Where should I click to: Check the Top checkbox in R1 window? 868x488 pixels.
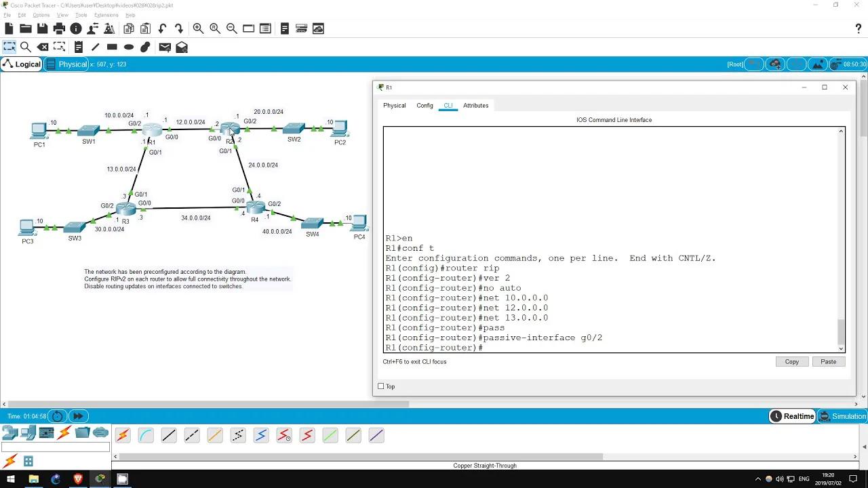pos(381,386)
